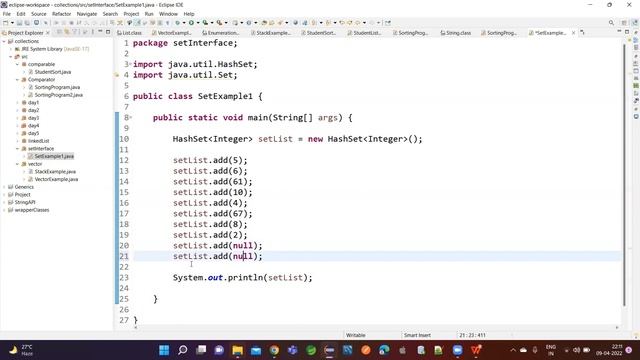Click the Writable status field
Viewport: 640px width, 360px height.
pos(356,335)
